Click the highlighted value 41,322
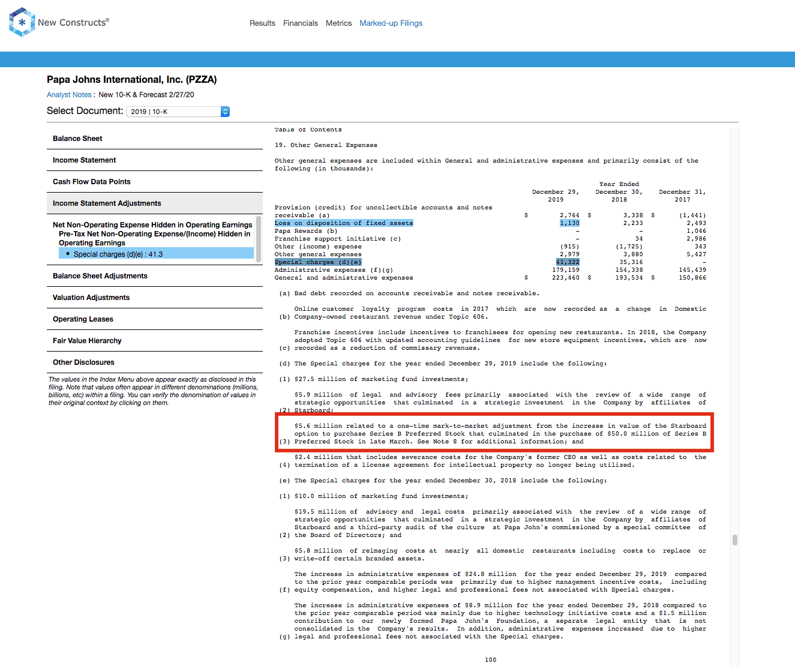The width and height of the screenshot is (795, 672). 568,262
